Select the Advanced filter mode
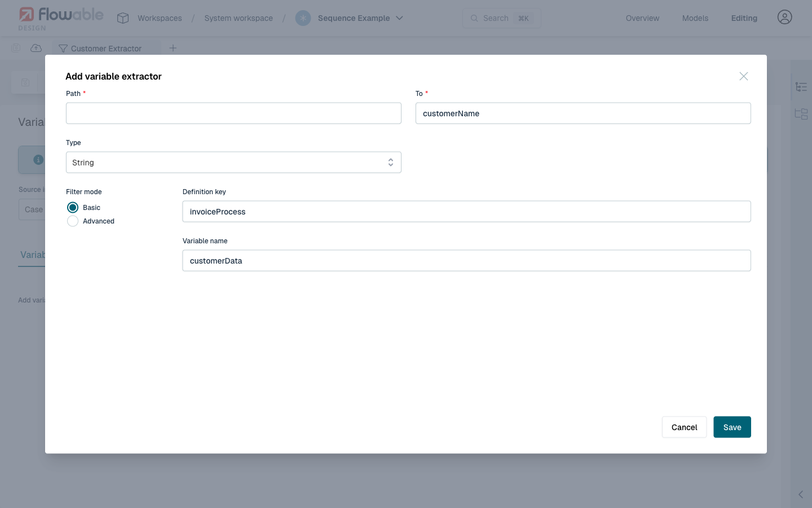Screen dimensions: 812x508 pos(73,221)
